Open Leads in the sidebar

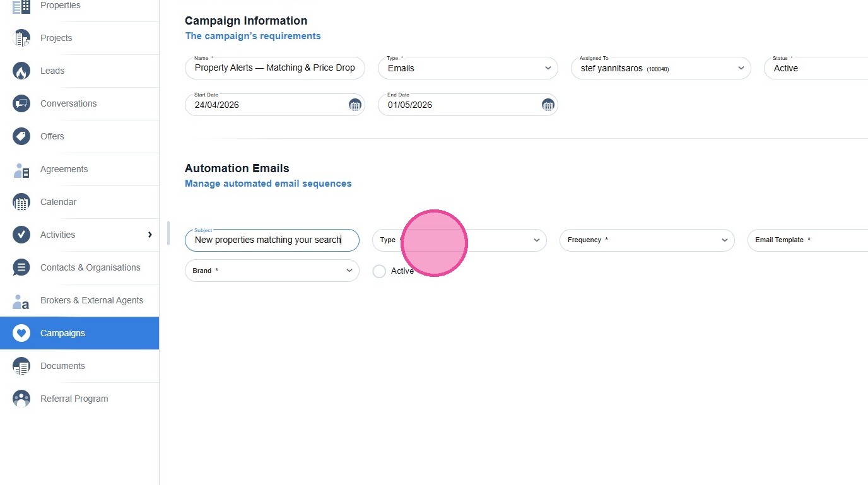pyautogui.click(x=79, y=71)
